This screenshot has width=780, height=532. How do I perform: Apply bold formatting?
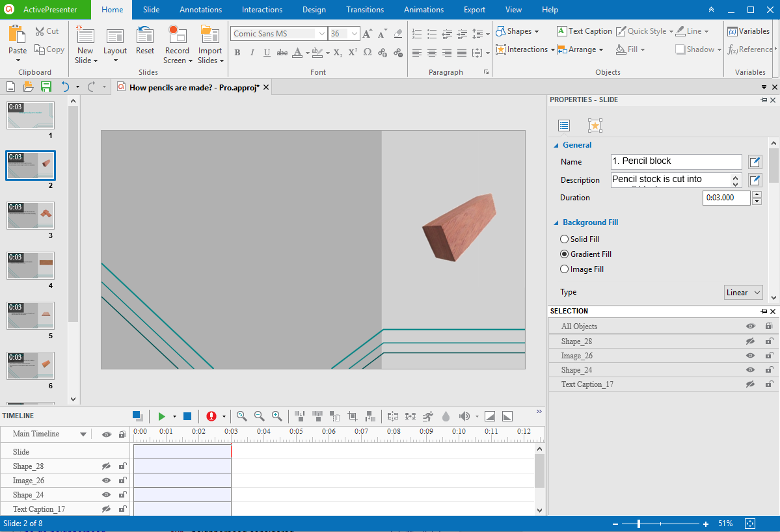coord(237,52)
